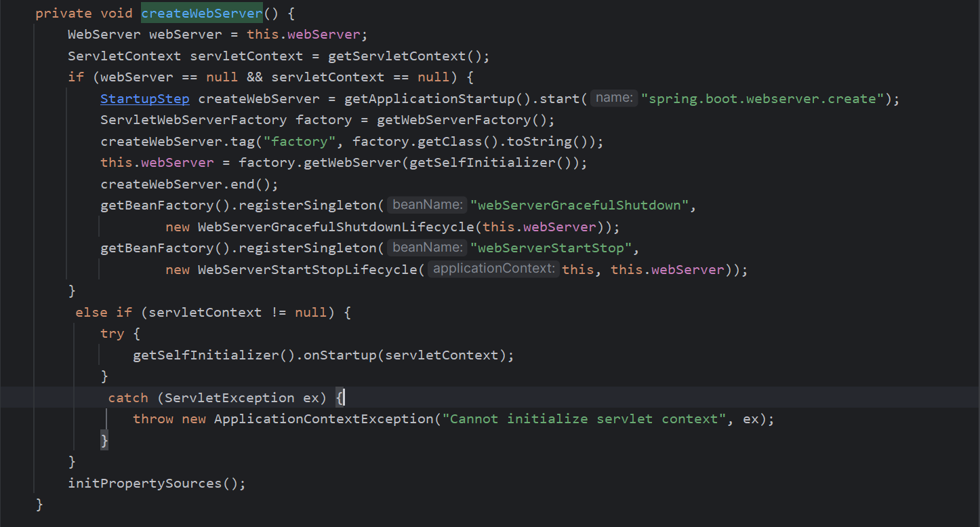Click the "applicationContext:" parameter inlay hint
Viewport: 980px width, 527px height.
493,269
